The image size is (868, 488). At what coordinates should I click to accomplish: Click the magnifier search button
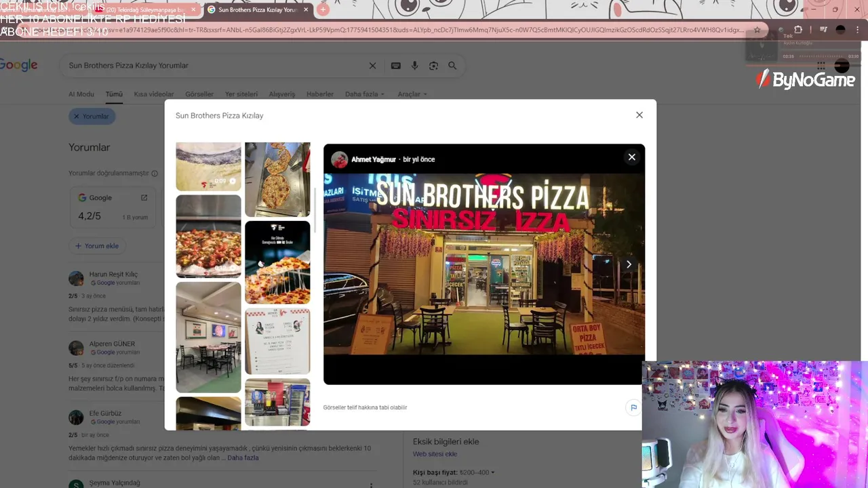tap(452, 66)
